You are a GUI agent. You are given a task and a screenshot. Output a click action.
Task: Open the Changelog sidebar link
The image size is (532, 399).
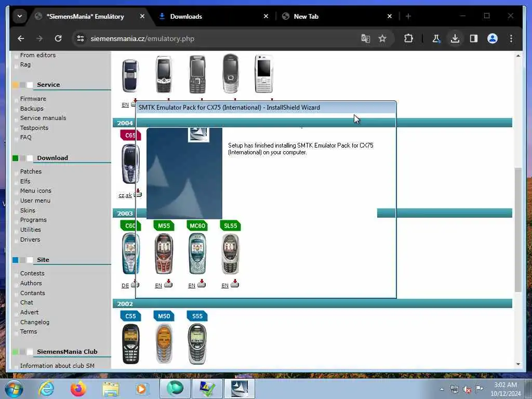coord(35,322)
